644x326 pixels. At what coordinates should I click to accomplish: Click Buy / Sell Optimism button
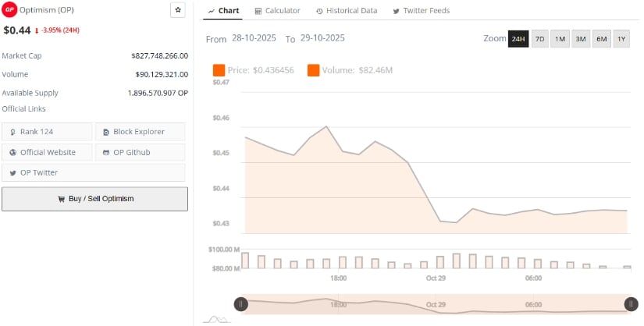point(94,199)
